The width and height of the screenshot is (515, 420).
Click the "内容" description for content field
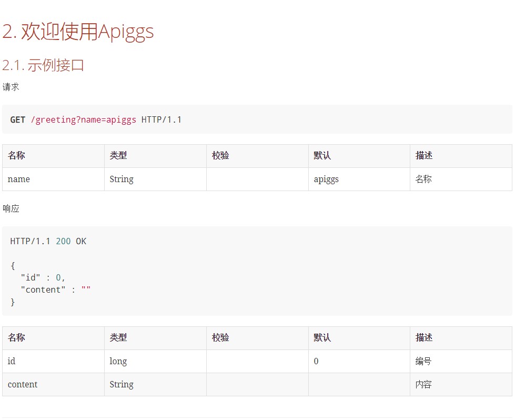pyautogui.click(x=423, y=384)
